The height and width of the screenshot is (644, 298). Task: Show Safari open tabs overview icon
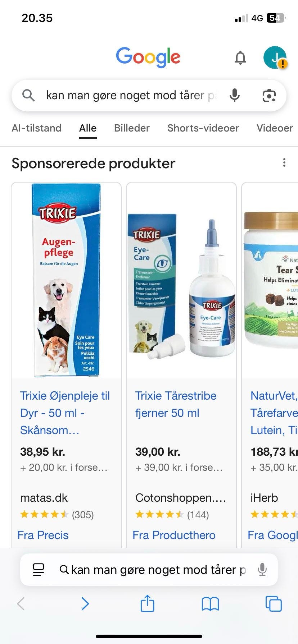(273, 603)
